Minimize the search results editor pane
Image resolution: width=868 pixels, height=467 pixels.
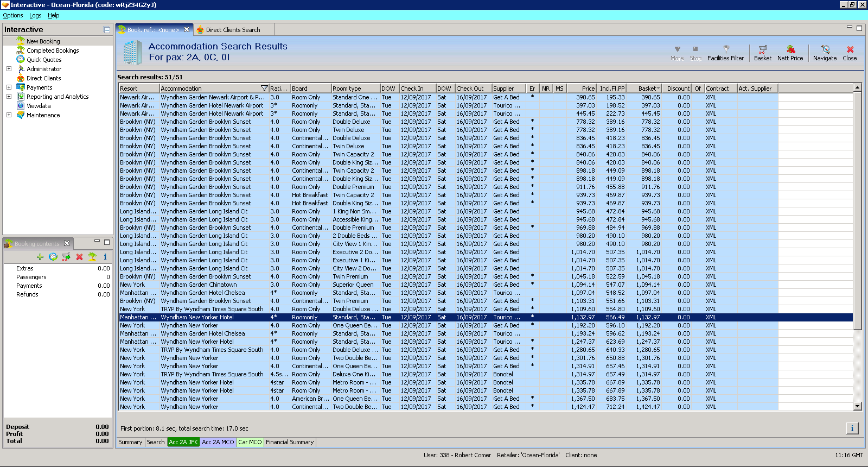pos(849,27)
